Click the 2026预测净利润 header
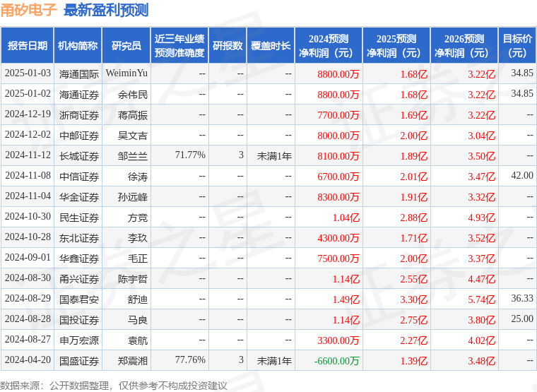The height and width of the screenshot is (392, 537). 464,45
